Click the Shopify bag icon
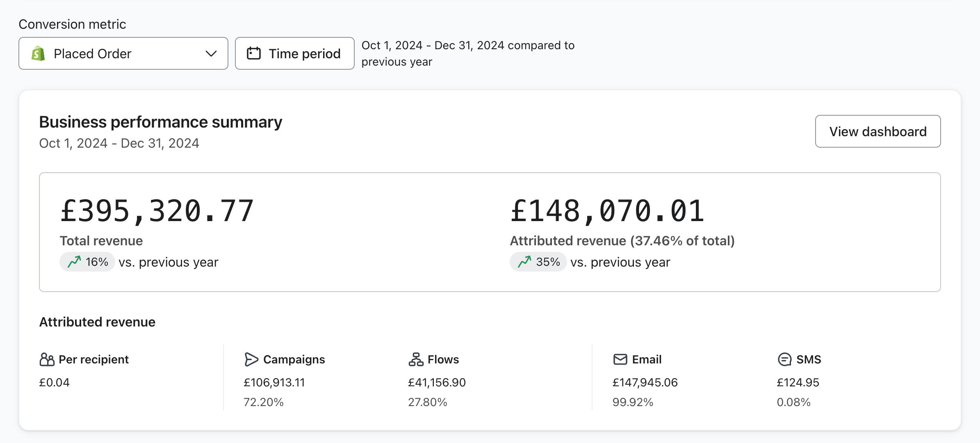 pos(38,54)
